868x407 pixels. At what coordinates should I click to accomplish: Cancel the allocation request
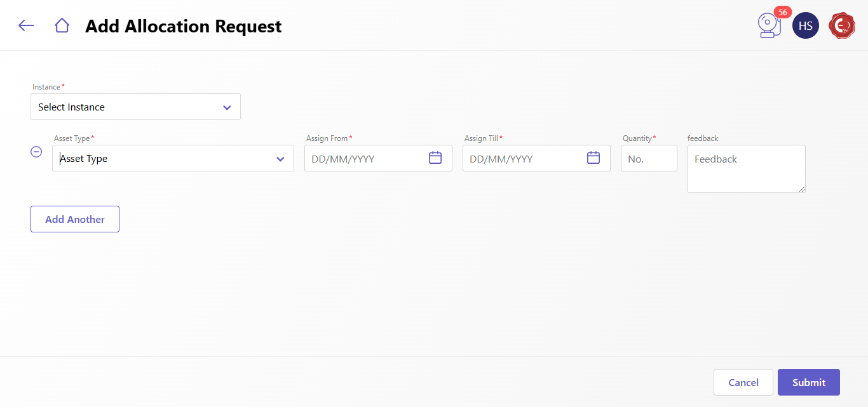click(x=743, y=382)
